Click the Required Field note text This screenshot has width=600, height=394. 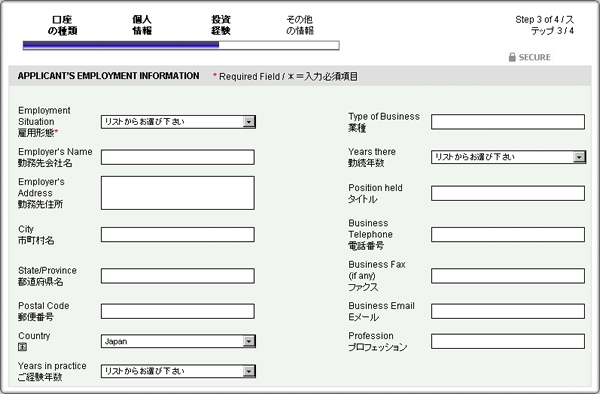285,77
